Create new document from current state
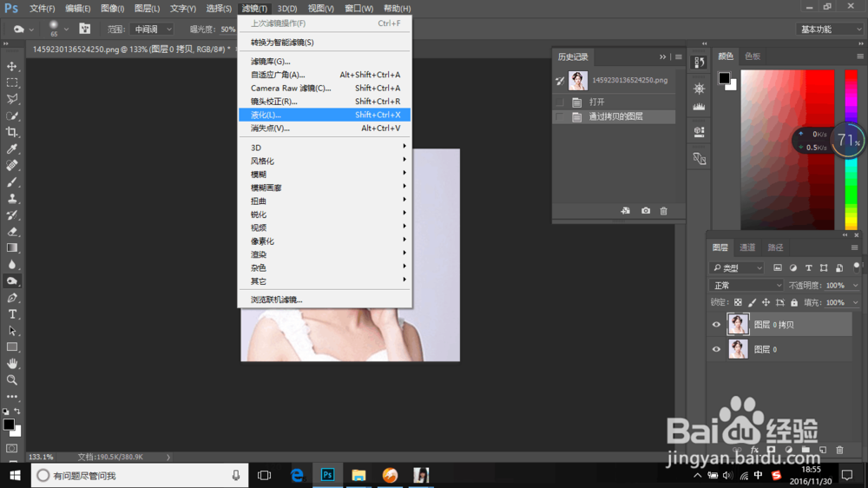Viewport: 868px width, 488px height. [x=626, y=210]
